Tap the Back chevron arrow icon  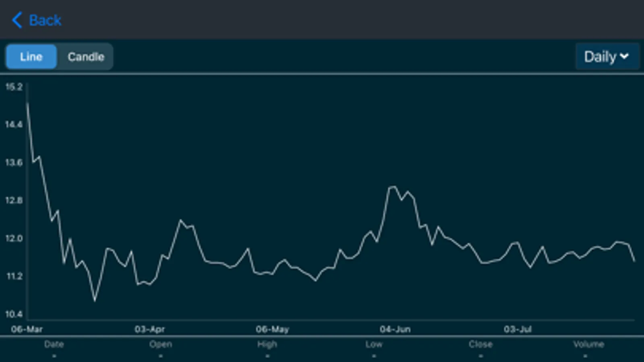click(x=17, y=20)
